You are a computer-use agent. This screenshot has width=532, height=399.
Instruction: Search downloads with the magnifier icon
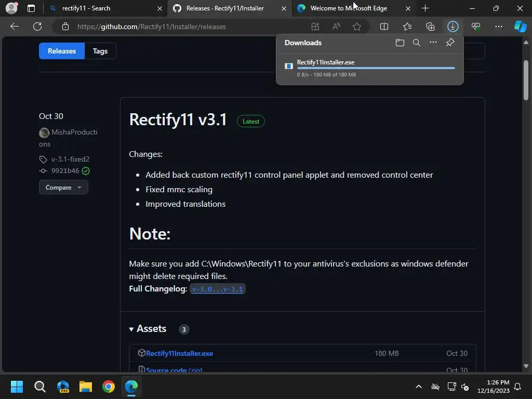(416, 43)
